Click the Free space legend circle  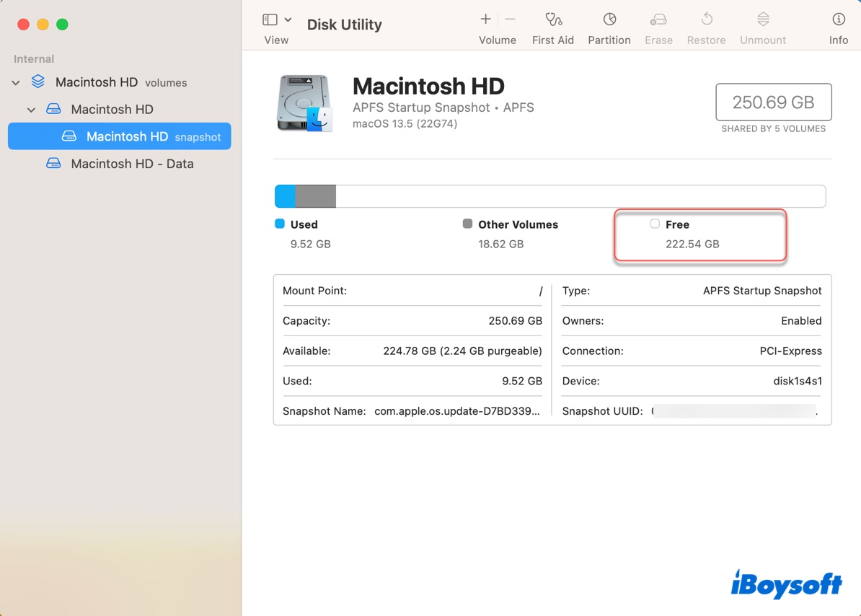654,224
